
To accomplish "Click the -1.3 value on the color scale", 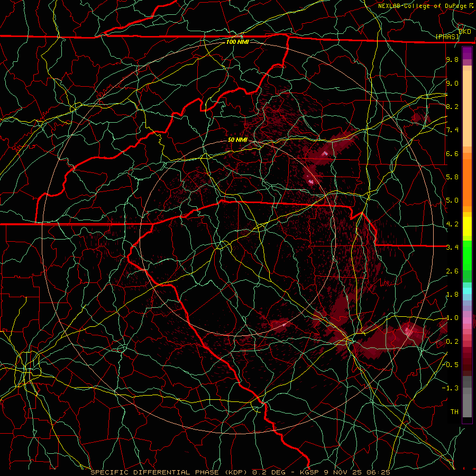I will pyautogui.click(x=451, y=388).
